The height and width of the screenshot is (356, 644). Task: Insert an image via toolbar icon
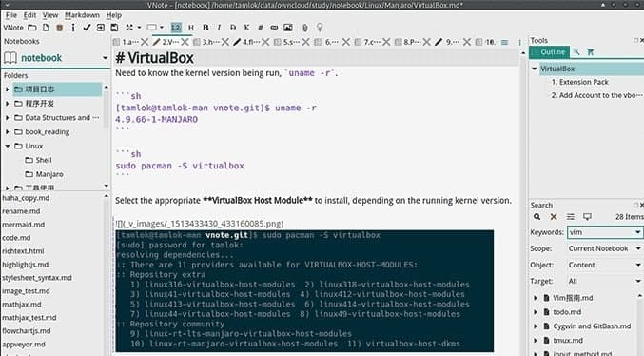(288, 28)
